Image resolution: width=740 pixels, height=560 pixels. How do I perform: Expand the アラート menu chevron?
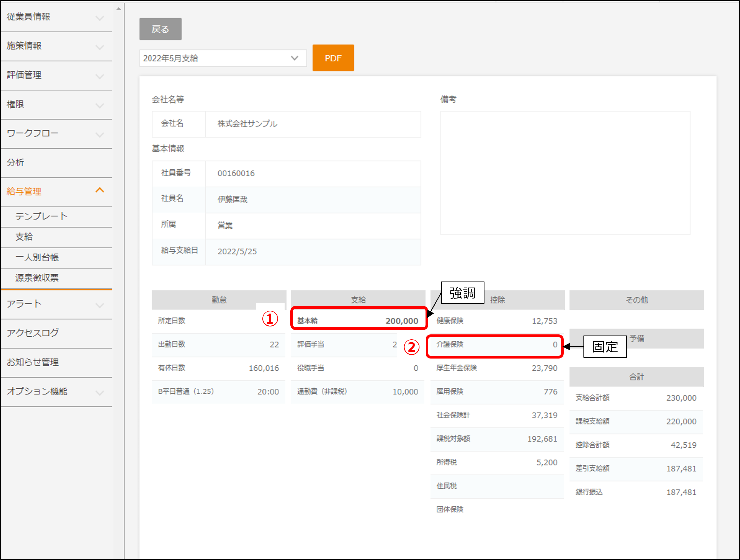[x=99, y=305]
